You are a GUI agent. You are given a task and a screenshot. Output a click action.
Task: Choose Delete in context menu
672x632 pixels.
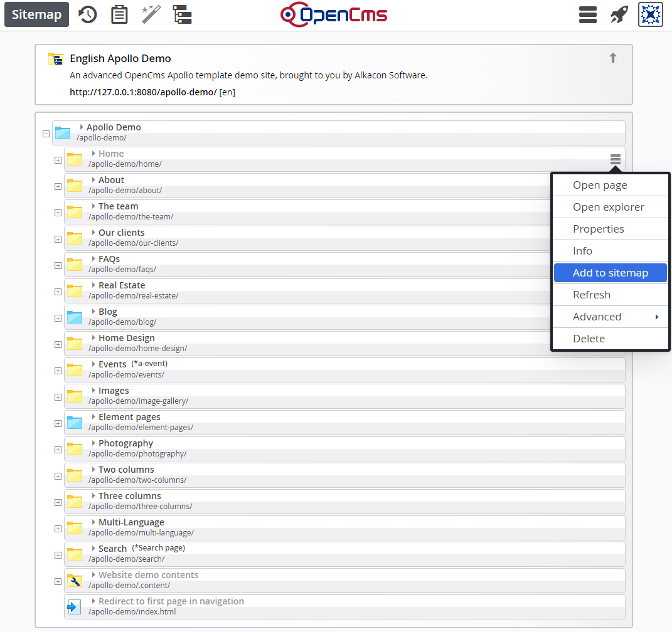611,339
